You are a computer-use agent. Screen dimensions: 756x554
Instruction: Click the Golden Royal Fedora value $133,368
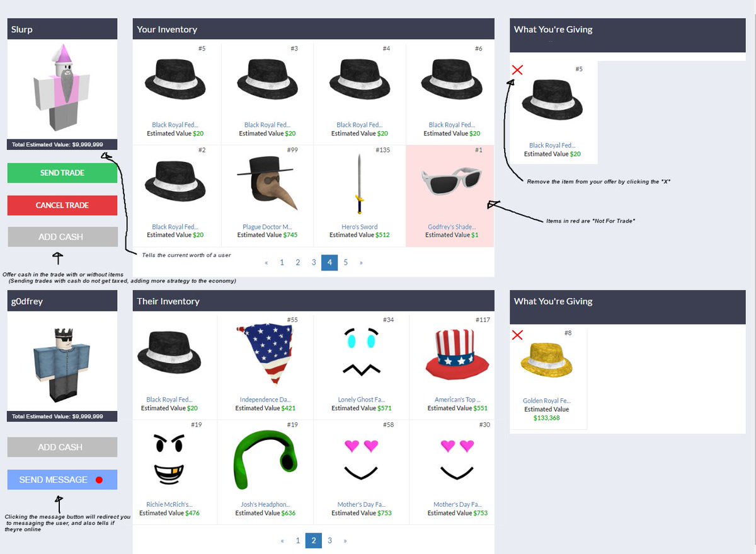(x=546, y=418)
